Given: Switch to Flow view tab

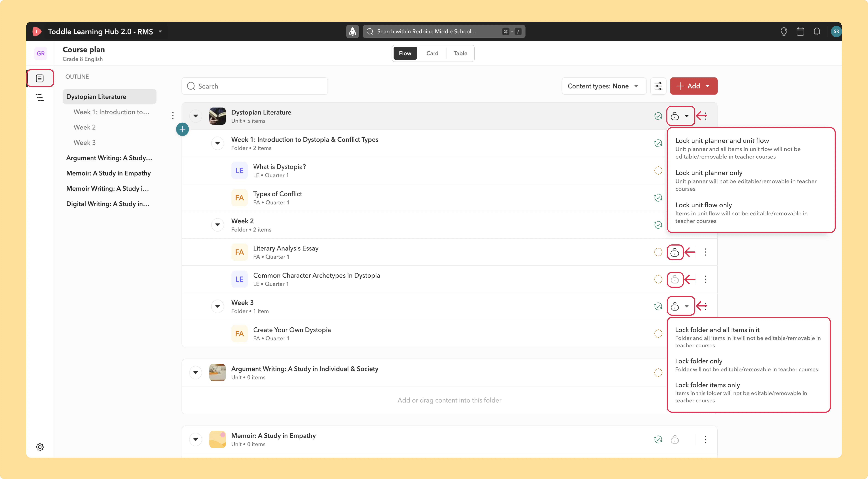Looking at the screenshot, I should [x=405, y=53].
